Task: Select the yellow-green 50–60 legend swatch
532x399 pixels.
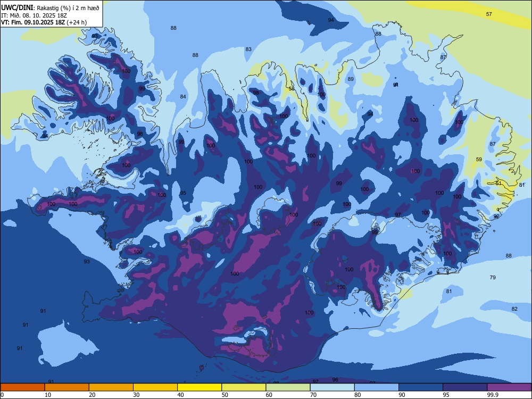Action: 244,387
